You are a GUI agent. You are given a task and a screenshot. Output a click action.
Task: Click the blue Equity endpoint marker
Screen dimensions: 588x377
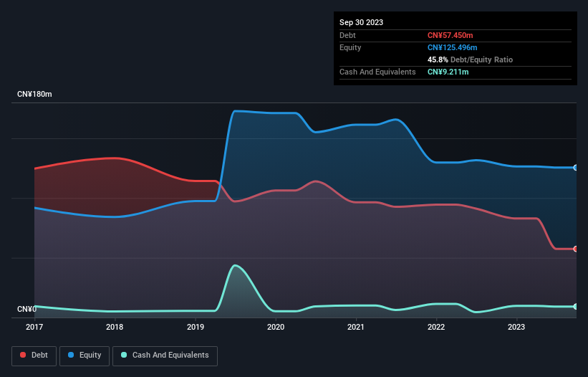576,168
